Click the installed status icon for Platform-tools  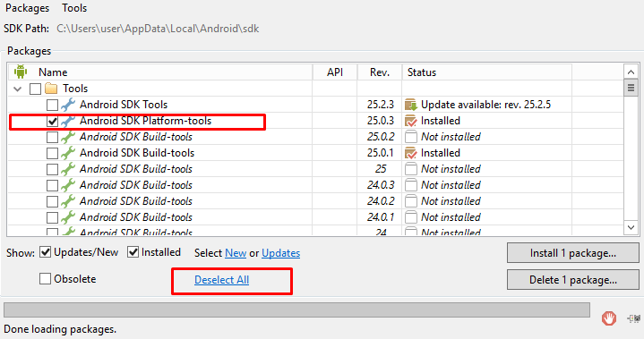coord(411,121)
